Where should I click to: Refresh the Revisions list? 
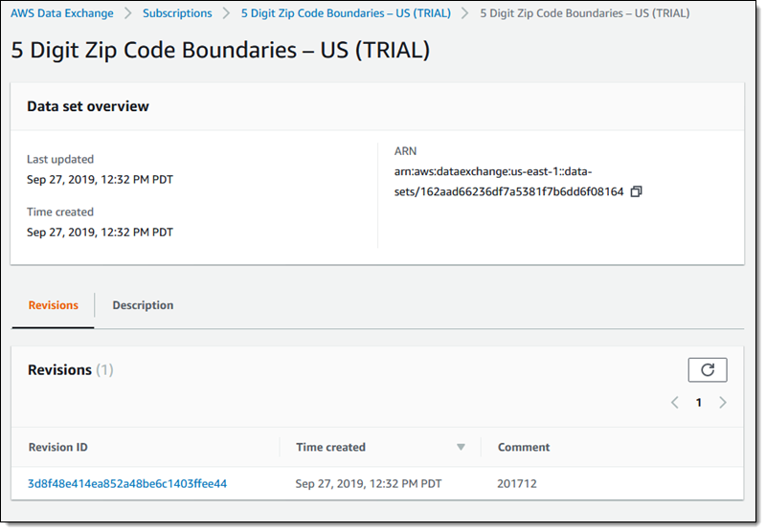pyautogui.click(x=708, y=369)
